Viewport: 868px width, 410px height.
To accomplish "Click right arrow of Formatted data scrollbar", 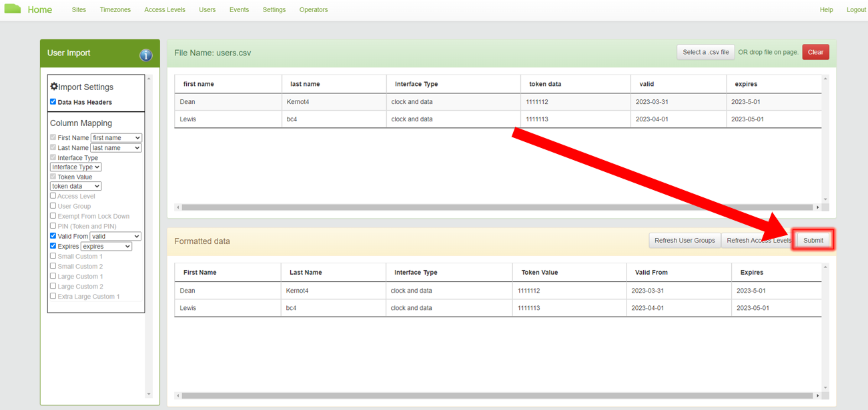I will pyautogui.click(x=818, y=396).
